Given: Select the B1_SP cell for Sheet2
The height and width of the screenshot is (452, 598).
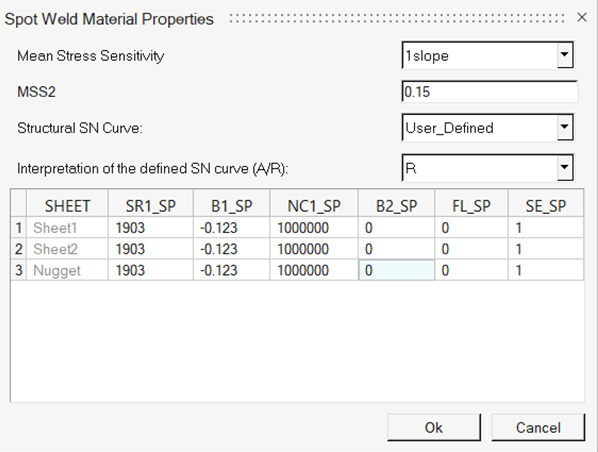Looking at the screenshot, I should [231, 249].
